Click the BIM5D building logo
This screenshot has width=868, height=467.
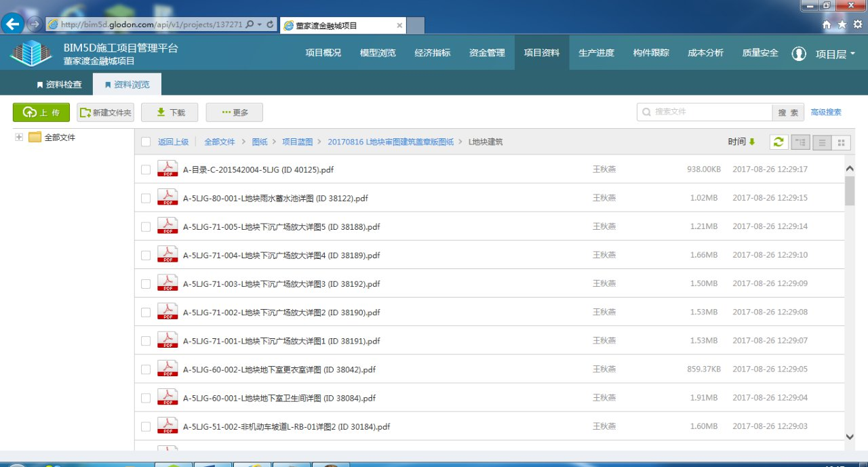tap(31, 53)
